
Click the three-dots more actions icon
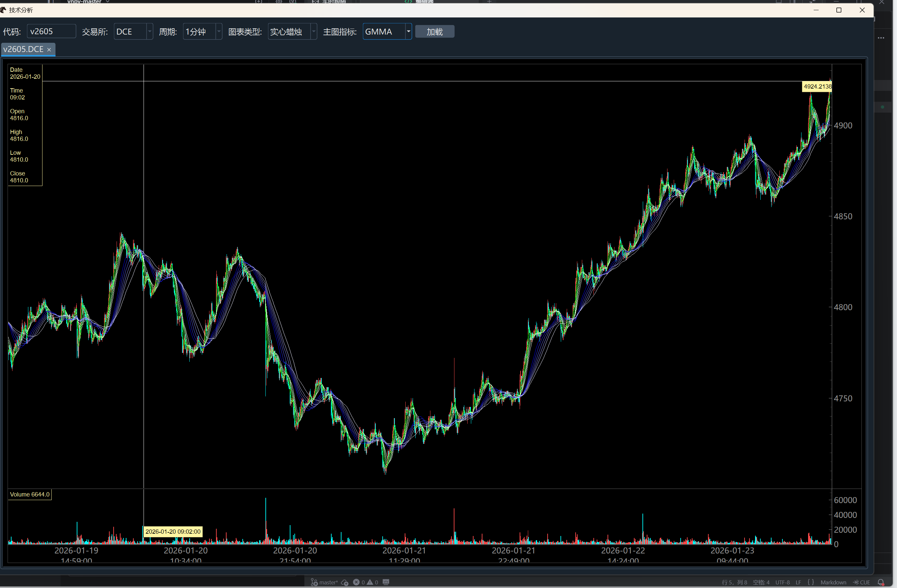click(881, 38)
